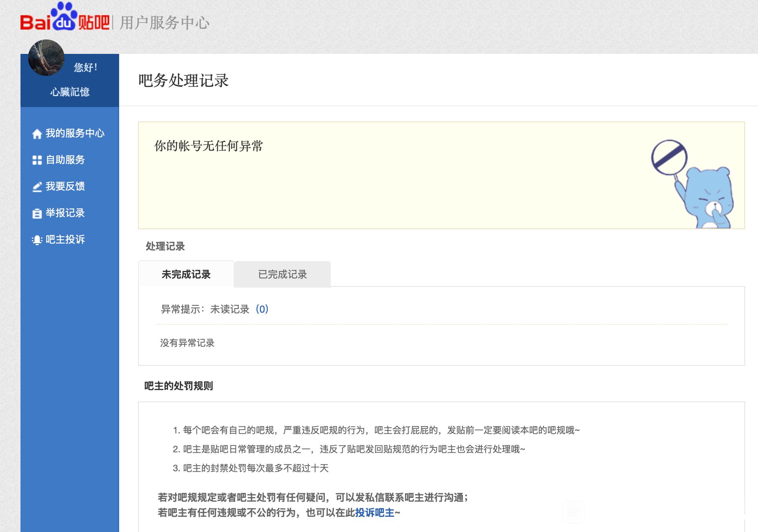Click the clipboard icon beside 举报记录
The height and width of the screenshot is (532, 758).
click(x=37, y=214)
